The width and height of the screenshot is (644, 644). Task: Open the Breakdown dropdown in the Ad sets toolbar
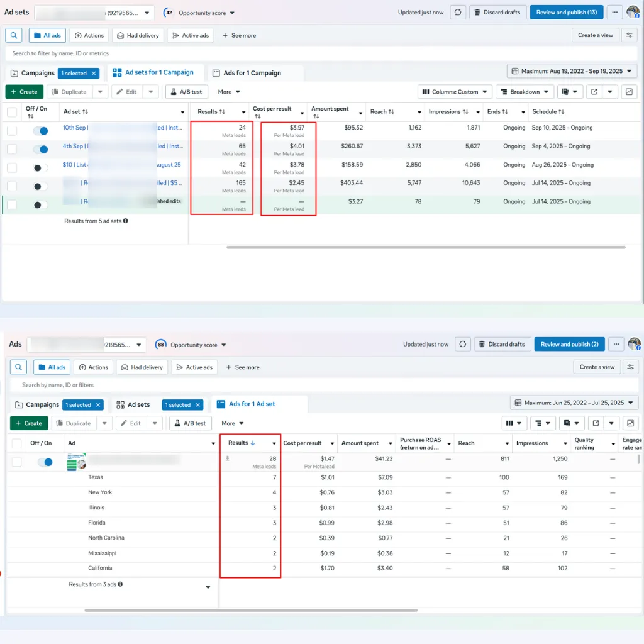tap(525, 92)
